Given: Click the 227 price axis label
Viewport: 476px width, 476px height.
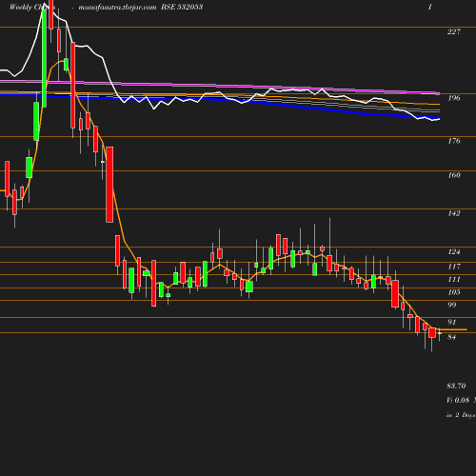Looking at the screenshot, I should 453,31.
